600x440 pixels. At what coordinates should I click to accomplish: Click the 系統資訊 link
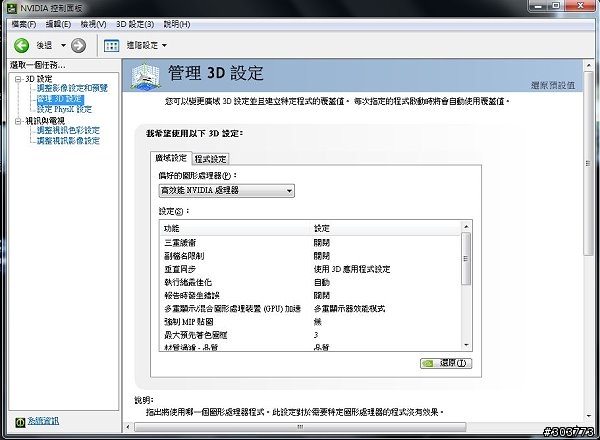pyautogui.click(x=43, y=421)
